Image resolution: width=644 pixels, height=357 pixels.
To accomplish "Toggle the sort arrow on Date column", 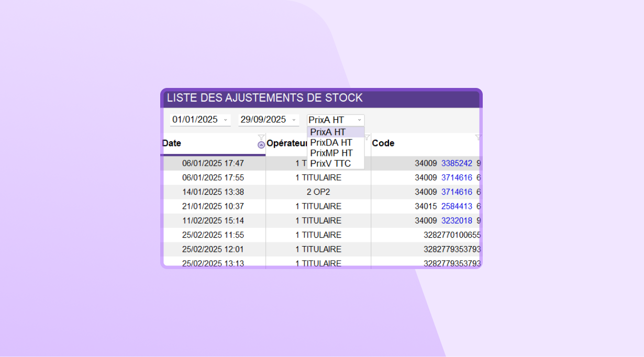I will coord(261,146).
